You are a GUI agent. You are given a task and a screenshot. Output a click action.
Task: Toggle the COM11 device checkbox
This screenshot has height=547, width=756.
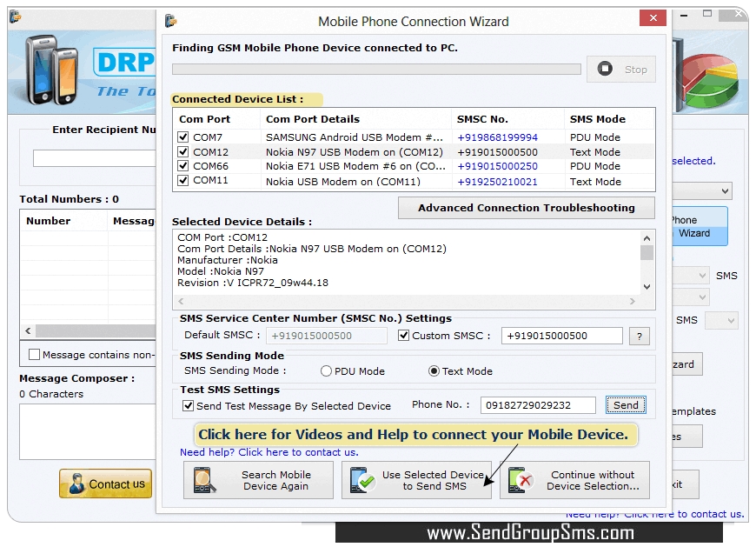182,180
